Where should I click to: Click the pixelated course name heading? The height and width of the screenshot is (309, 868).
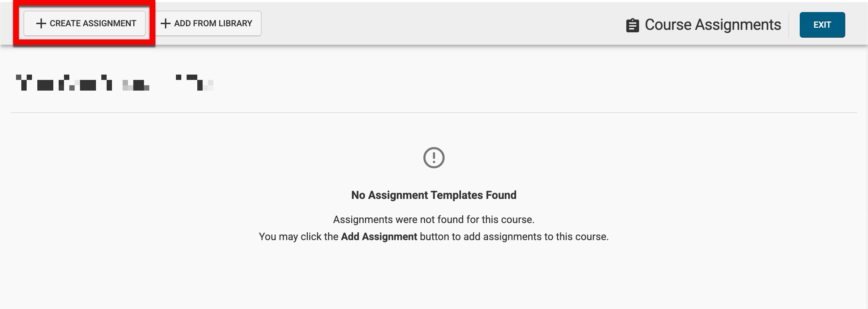point(114,83)
